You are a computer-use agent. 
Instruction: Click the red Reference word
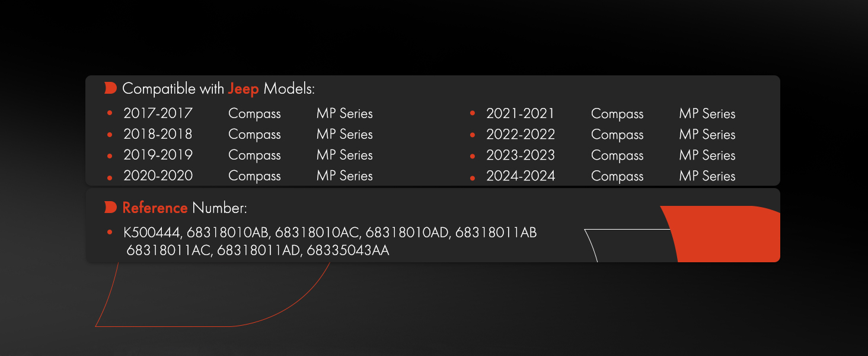pyautogui.click(x=155, y=208)
